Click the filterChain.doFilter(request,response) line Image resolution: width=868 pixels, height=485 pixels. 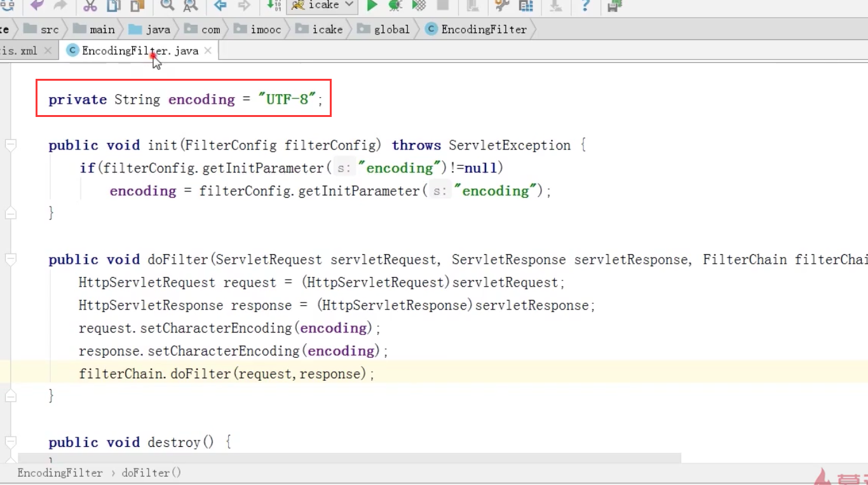227,374
